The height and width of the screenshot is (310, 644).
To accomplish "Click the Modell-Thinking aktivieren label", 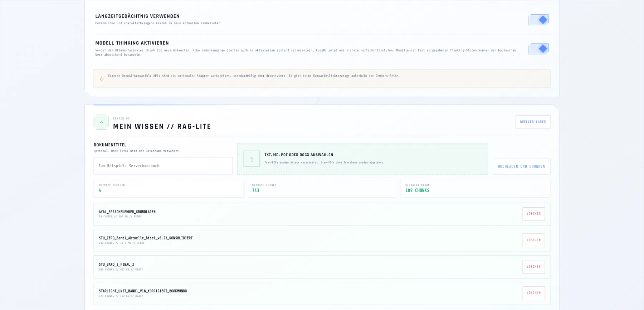I will coord(132,43).
